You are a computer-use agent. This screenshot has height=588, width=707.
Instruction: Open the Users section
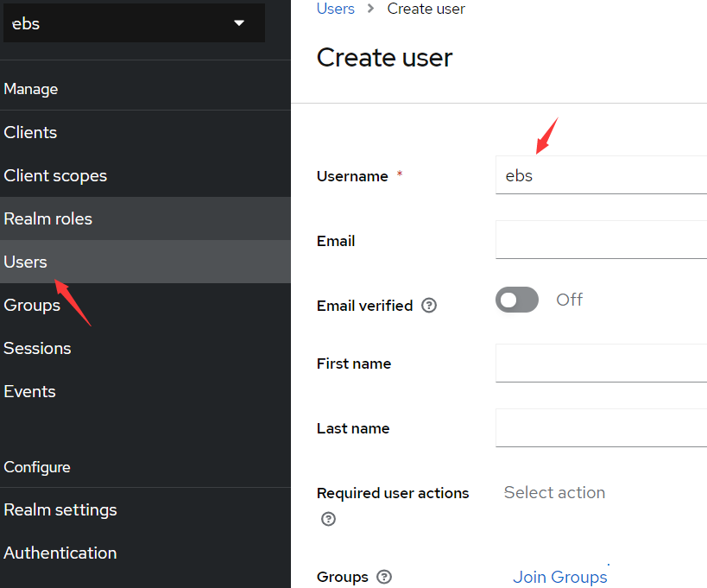pyautogui.click(x=145, y=262)
